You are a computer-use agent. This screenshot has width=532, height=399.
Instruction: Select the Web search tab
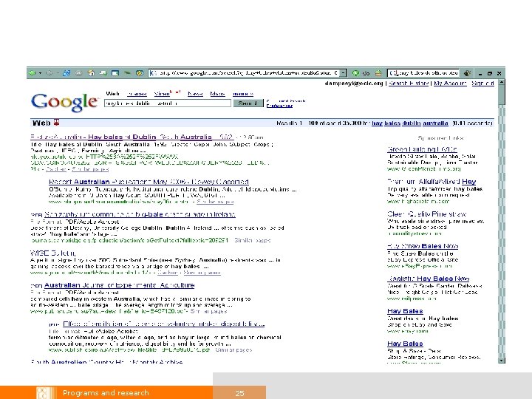click(x=112, y=94)
